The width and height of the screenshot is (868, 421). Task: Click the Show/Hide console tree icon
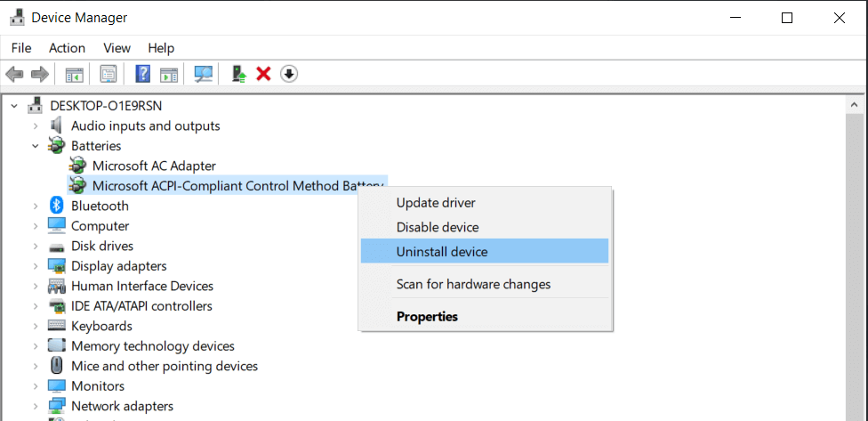pyautogui.click(x=74, y=74)
